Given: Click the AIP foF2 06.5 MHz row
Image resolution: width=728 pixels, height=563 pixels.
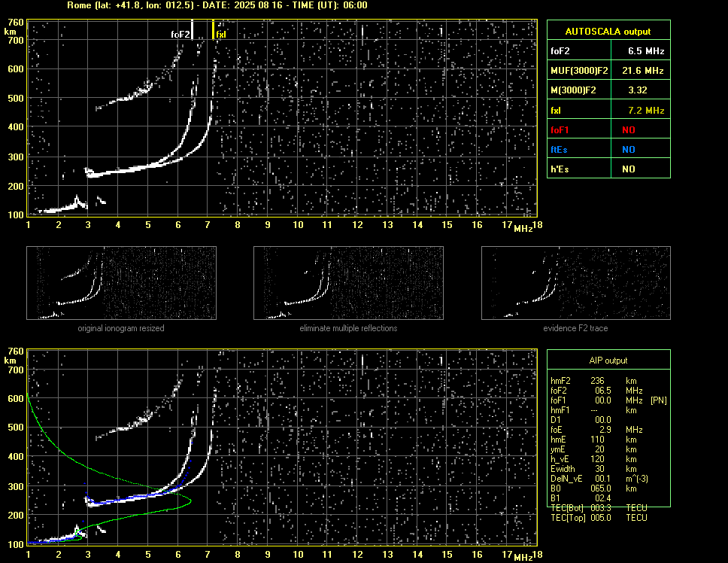Looking at the screenshot, I should tap(596, 391).
